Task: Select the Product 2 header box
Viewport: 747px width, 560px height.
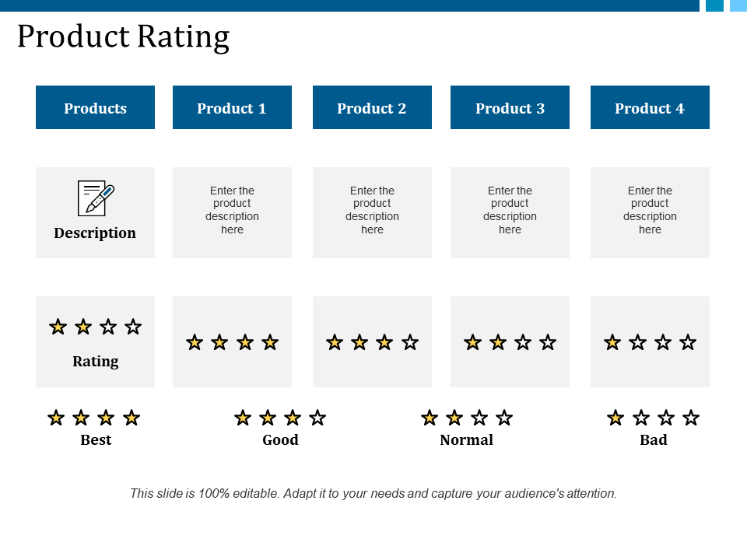Action: tap(372, 107)
